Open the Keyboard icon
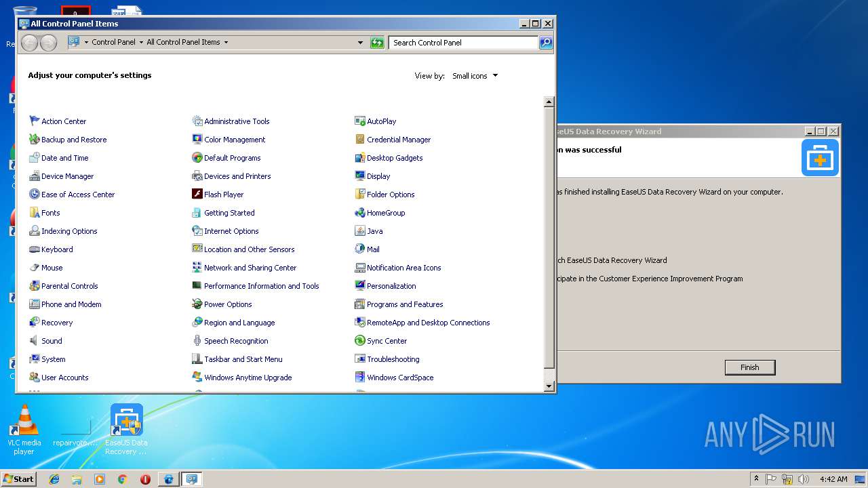Image resolution: width=868 pixels, height=488 pixels. click(35, 249)
